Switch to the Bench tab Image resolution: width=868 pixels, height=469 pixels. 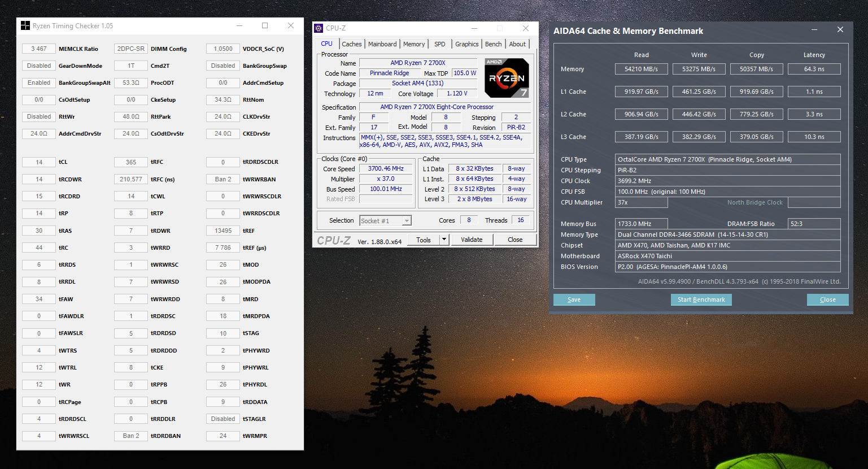pyautogui.click(x=494, y=44)
